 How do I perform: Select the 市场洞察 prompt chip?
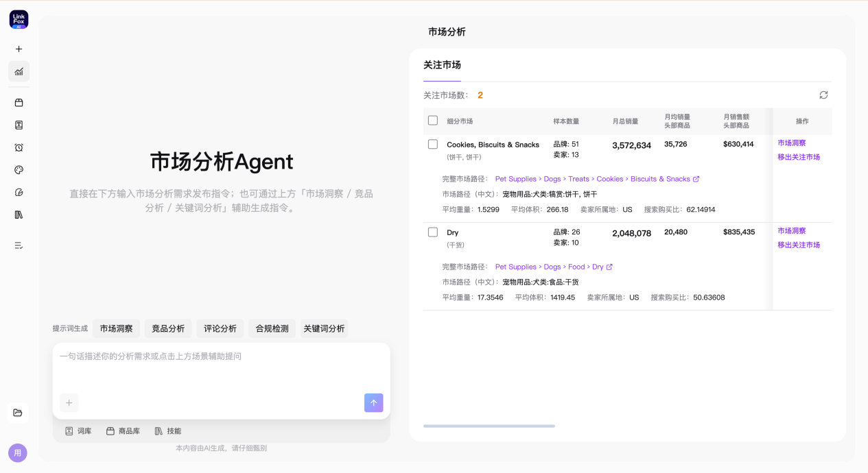coord(116,328)
